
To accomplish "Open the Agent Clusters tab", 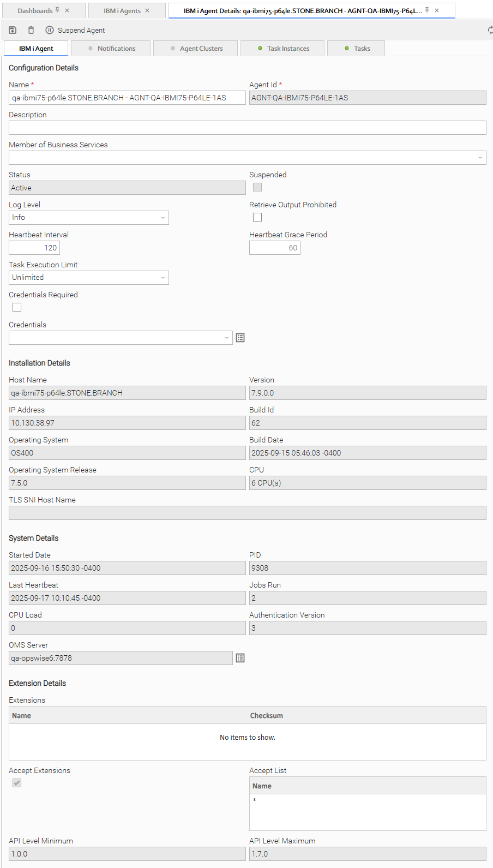I will coord(201,49).
